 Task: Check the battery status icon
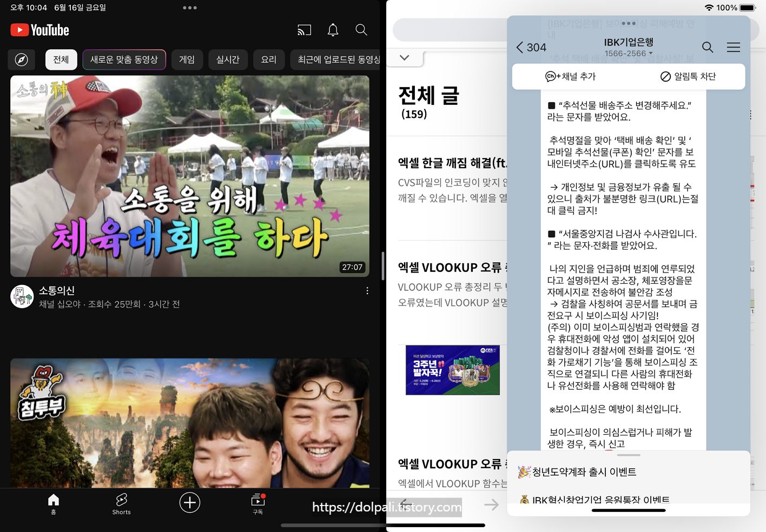click(748, 8)
